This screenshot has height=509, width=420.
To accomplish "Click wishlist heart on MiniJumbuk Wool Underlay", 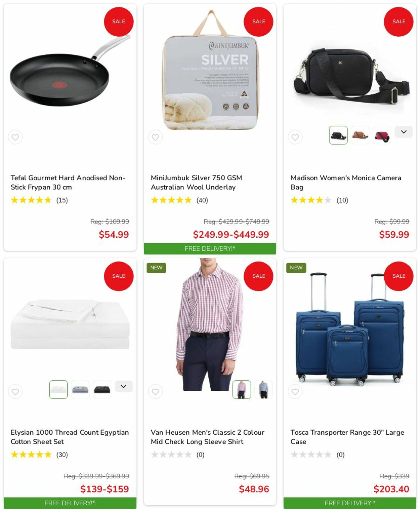I will 155,137.
